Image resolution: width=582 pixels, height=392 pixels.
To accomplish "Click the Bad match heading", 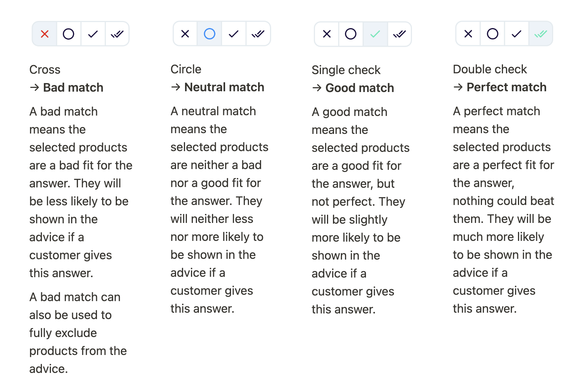I will coord(73,88).
